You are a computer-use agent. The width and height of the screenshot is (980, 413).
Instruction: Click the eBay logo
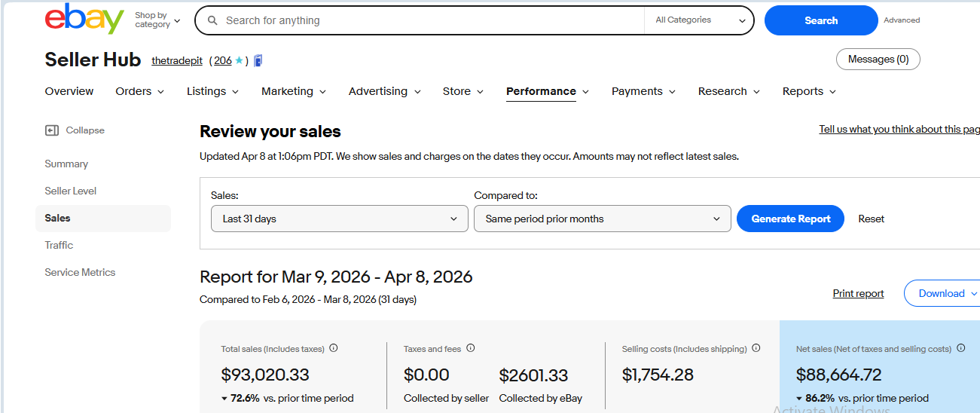coord(84,20)
